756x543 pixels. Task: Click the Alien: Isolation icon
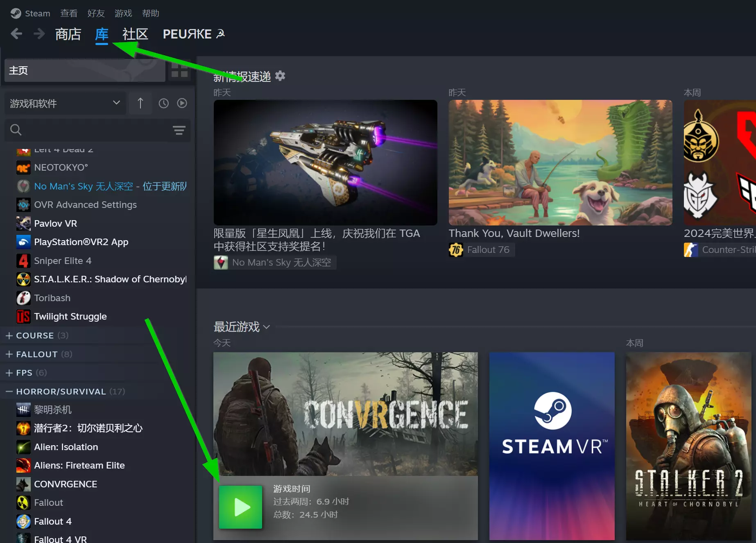23,447
